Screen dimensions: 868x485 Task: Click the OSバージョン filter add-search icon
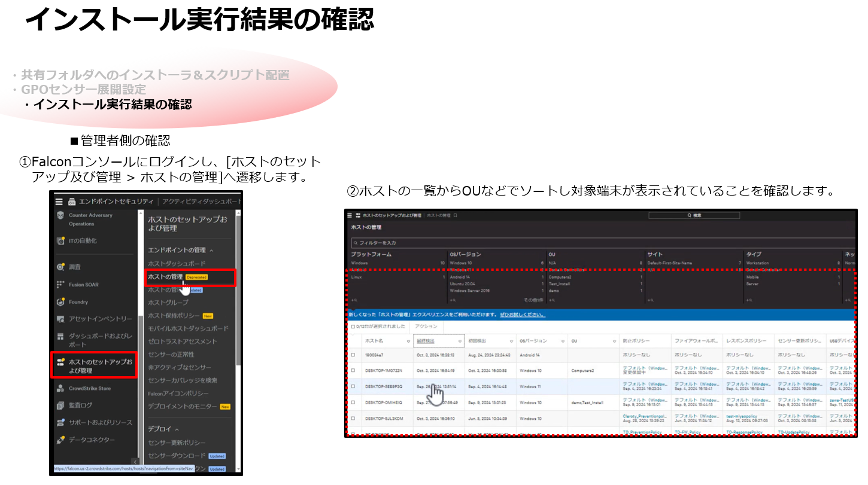click(x=453, y=300)
